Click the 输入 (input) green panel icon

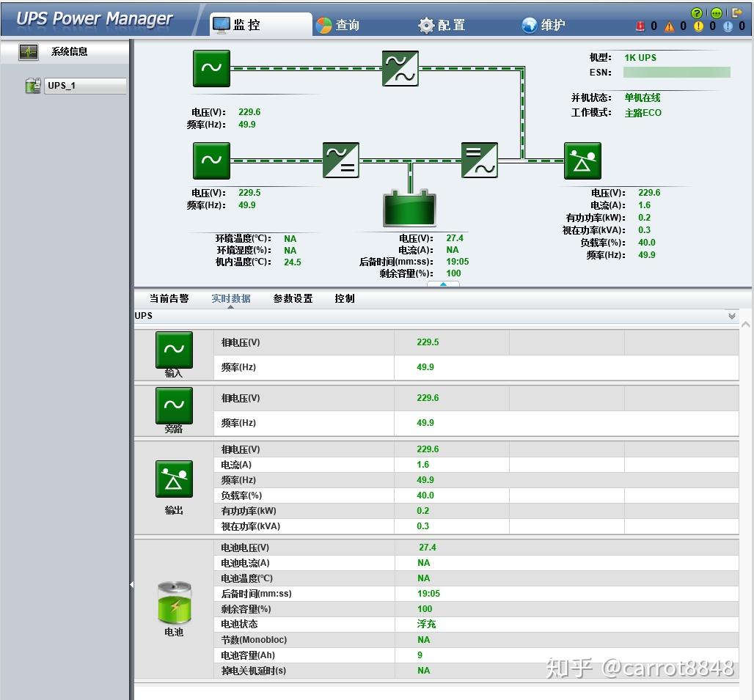pos(173,348)
